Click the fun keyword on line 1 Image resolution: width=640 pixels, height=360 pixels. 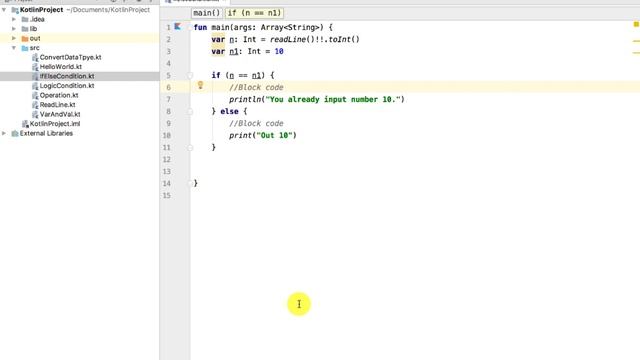200,27
